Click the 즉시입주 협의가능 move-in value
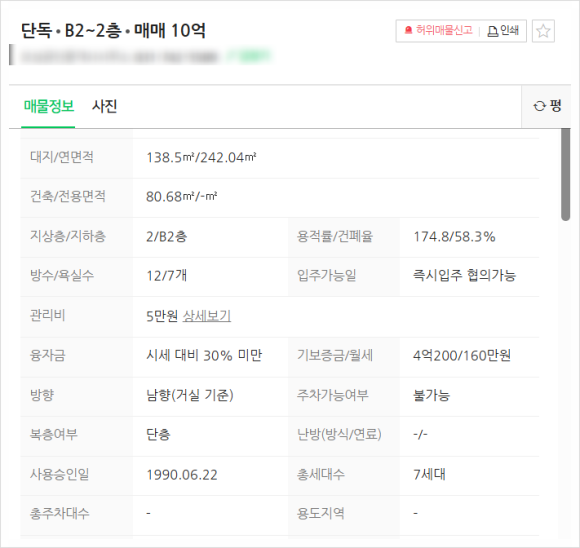 point(465,275)
